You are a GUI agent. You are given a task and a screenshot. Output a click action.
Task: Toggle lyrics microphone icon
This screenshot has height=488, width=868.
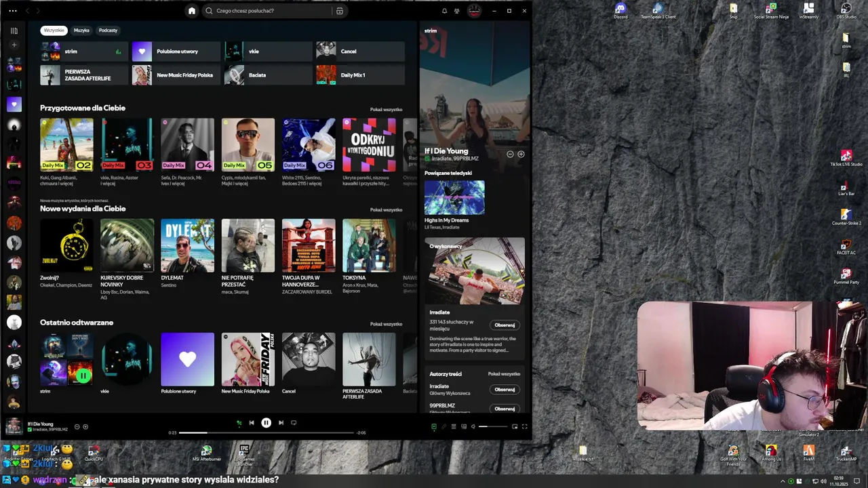[444, 426]
